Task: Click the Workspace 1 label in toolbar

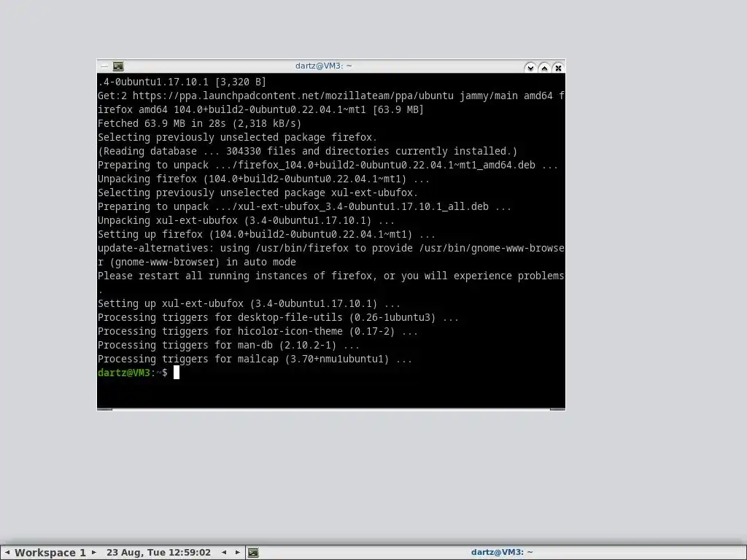Action: (50, 553)
